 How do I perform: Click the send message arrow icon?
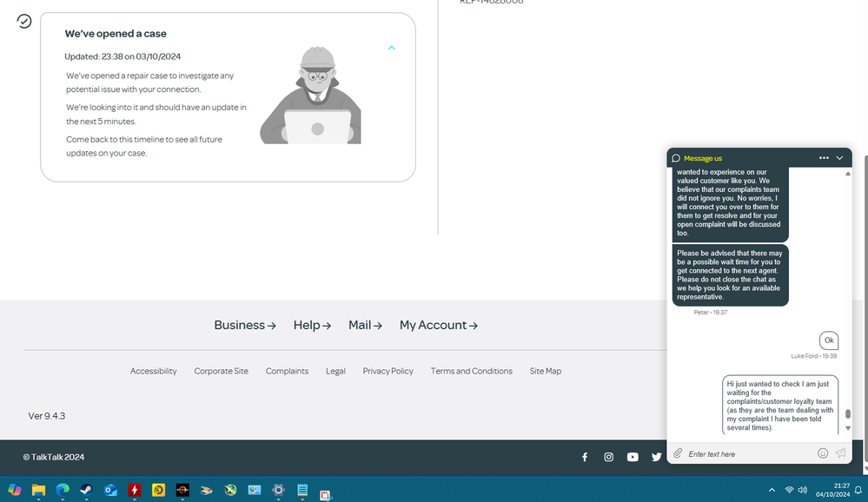(839, 452)
